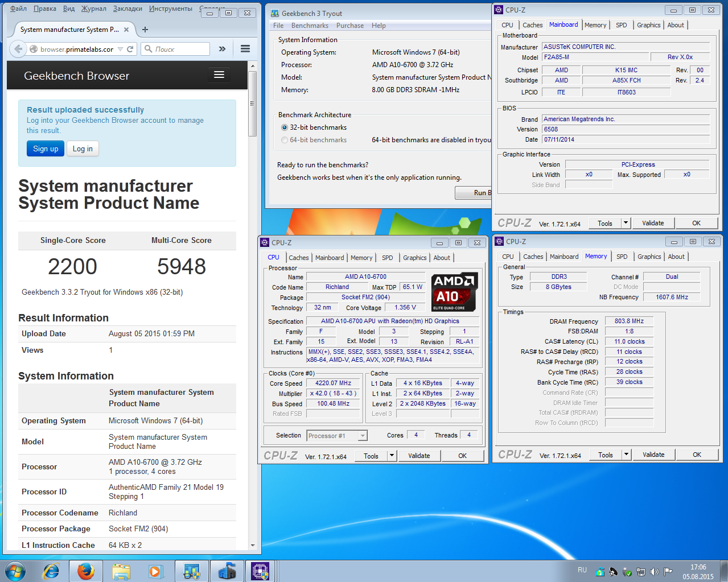Viewport: 728px width, 582px height.
Task: Open Benchmarks menu in Geekbench
Action: tap(310, 26)
